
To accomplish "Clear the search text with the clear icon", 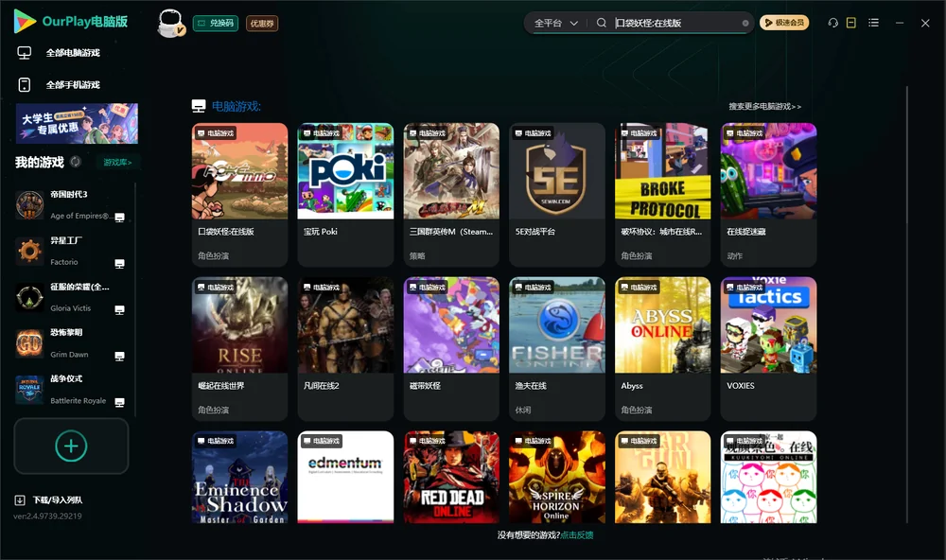I will [745, 24].
